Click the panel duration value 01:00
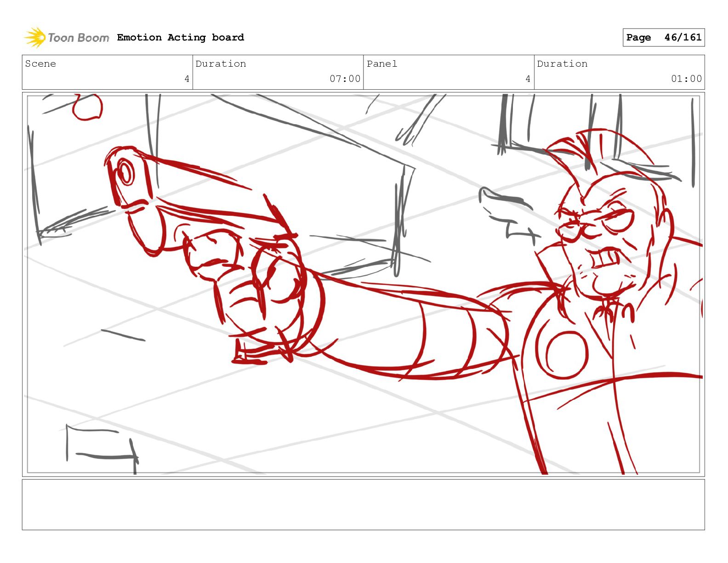 point(687,79)
